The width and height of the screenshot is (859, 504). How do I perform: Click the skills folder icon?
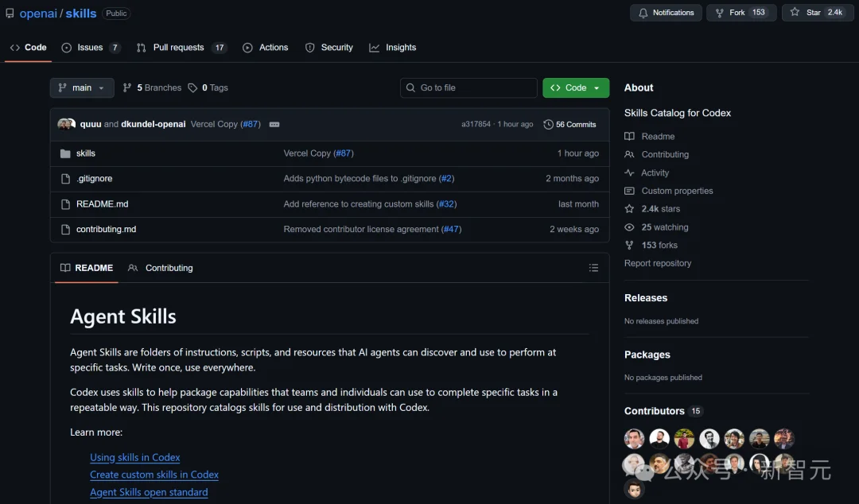point(66,153)
